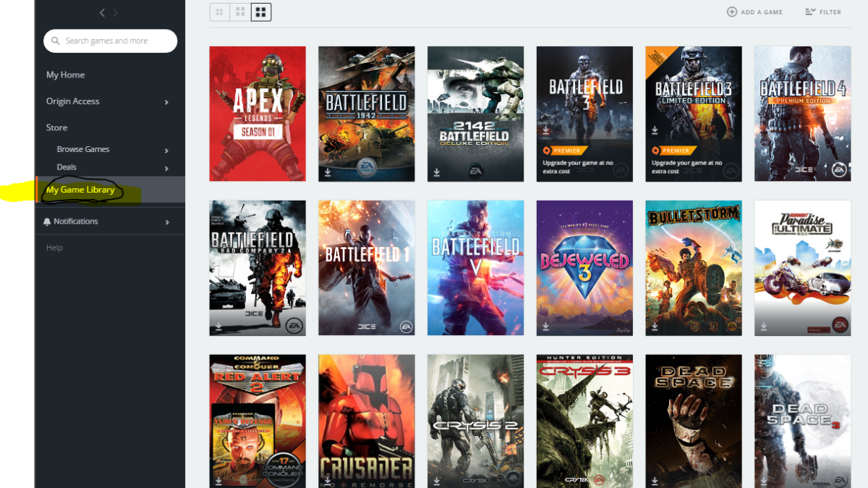Viewport: 868px width, 488px height.
Task: Open the Apex Legends game tile
Action: [x=258, y=114]
